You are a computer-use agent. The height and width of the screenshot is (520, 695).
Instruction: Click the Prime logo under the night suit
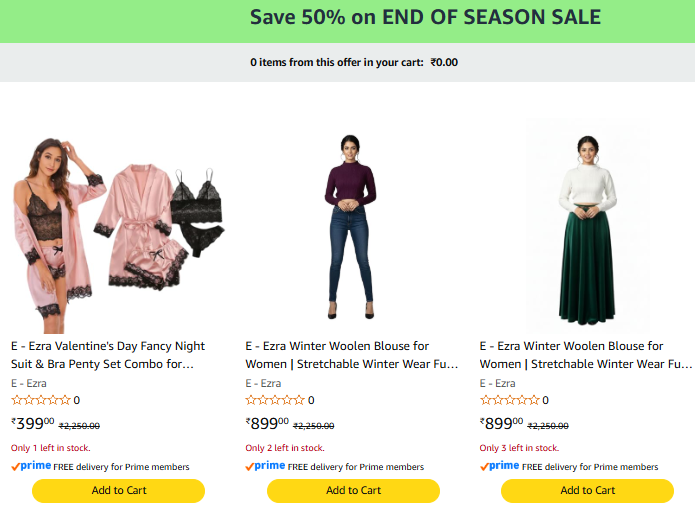coord(31,466)
